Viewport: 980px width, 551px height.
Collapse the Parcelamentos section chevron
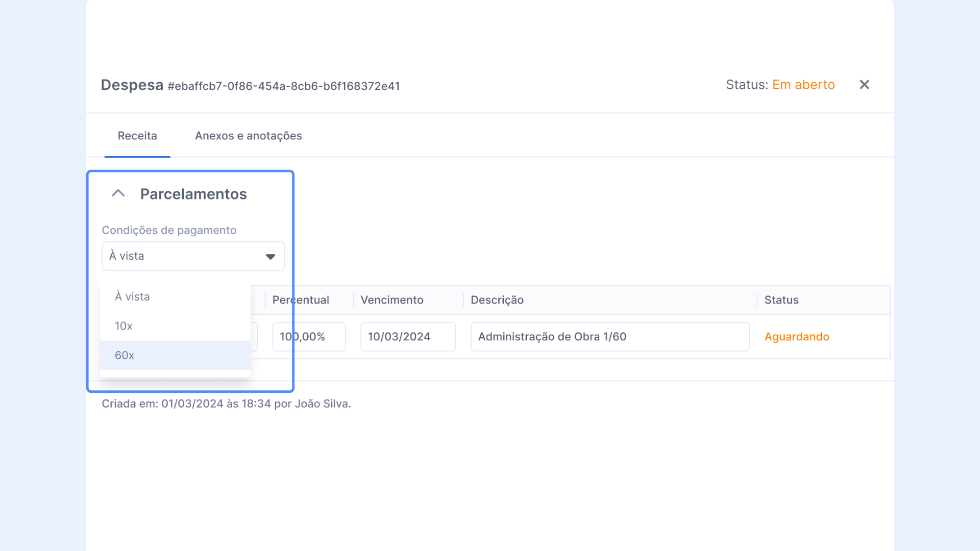[118, 193]
